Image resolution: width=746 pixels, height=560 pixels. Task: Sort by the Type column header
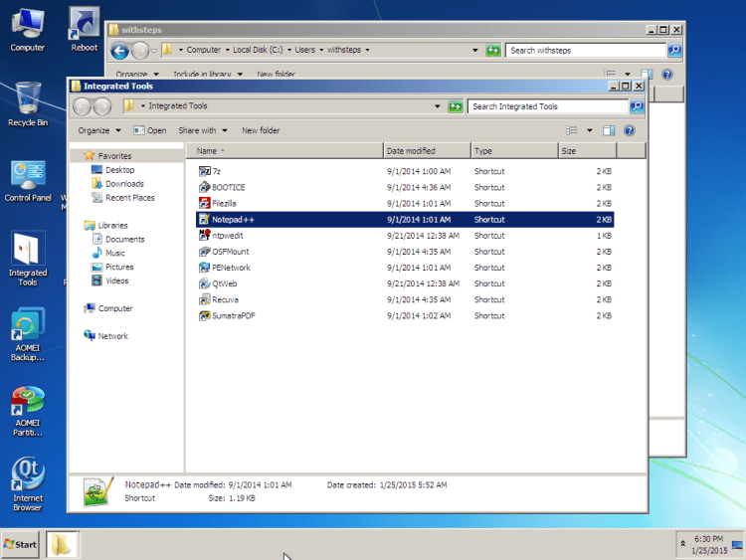coord(514,151)
